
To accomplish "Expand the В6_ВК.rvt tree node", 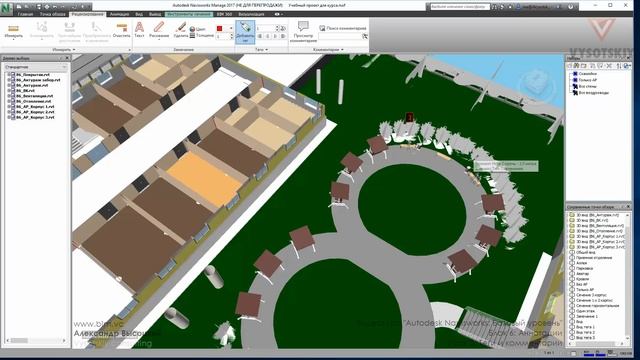I will (9, 91).
